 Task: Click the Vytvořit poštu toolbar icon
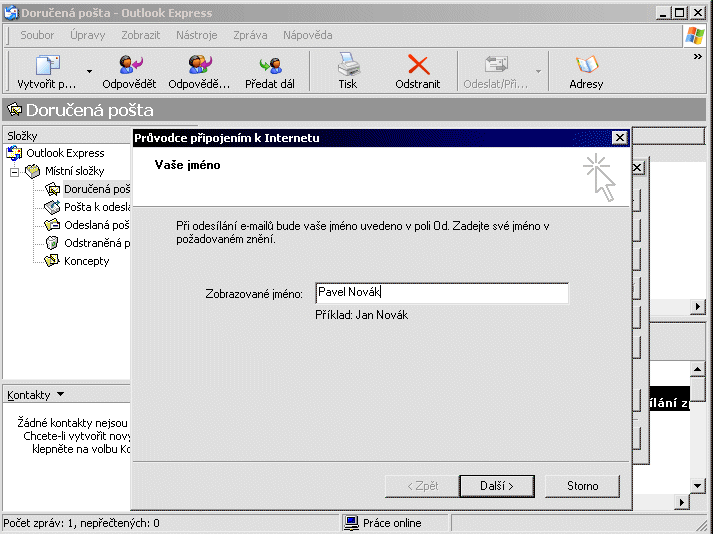tap(47, 65)
